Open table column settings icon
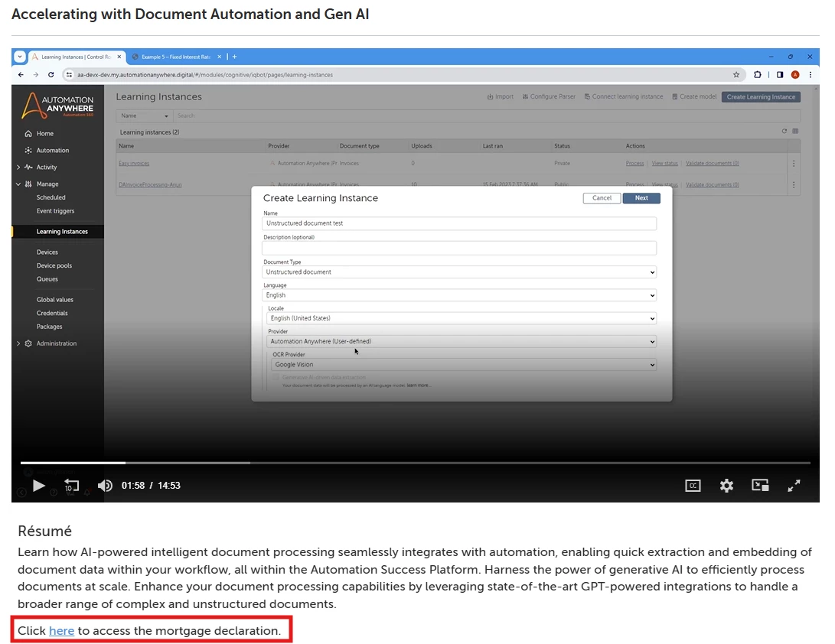Image resolution: width=835 pixels, height=644 pixels. click(x=795, y=132)
